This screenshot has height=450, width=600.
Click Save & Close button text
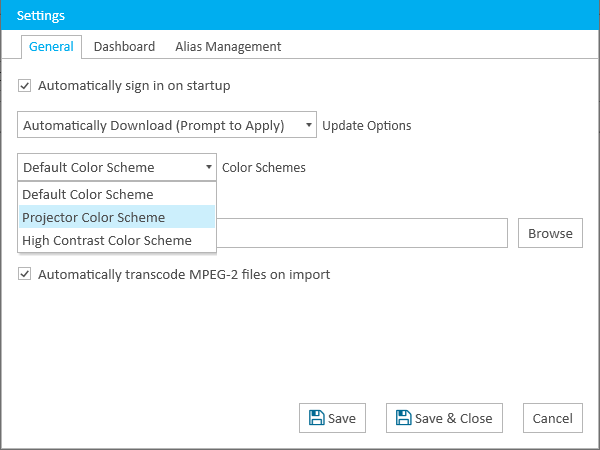coord(453,418)
